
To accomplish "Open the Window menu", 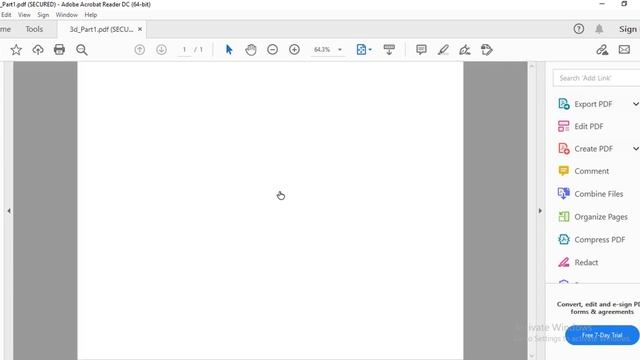I will (x=67, y=15).
